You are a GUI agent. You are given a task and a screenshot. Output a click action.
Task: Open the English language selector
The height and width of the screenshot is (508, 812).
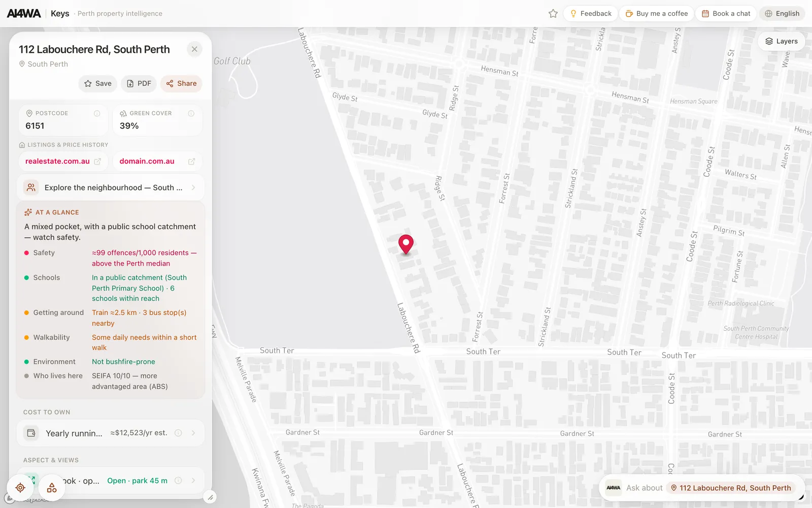pos(782,14)
